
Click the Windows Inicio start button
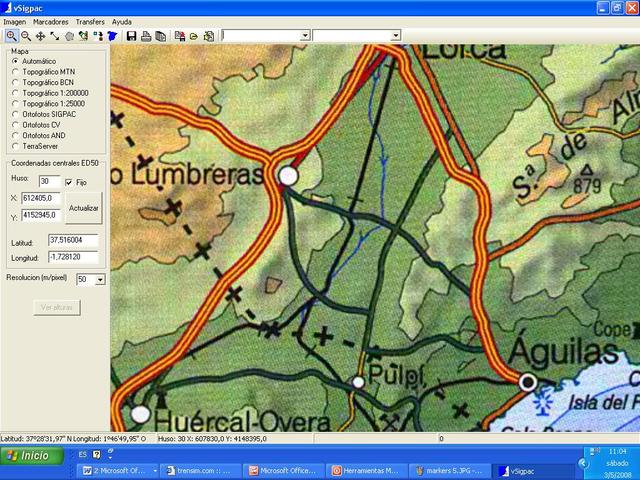[28, 456]
